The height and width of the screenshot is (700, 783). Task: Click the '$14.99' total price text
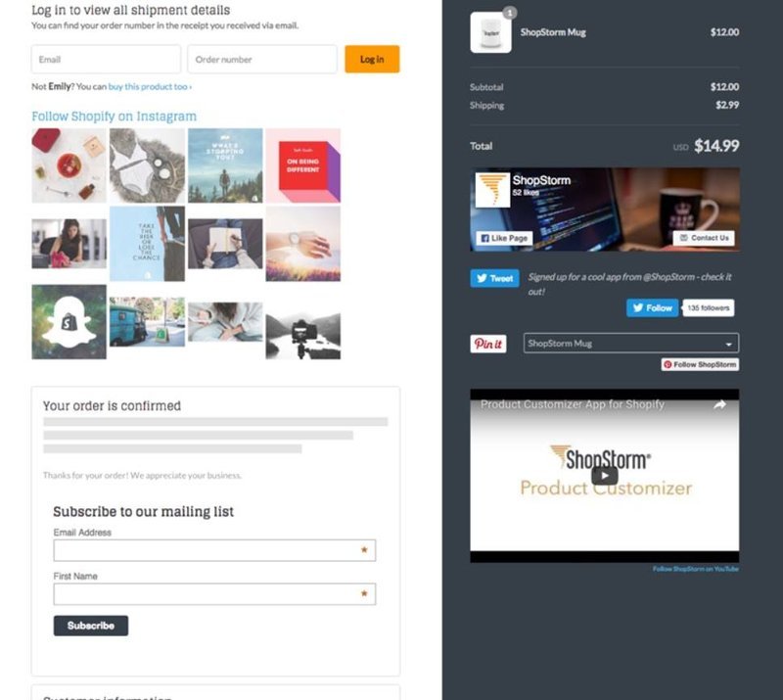point(716,146)
